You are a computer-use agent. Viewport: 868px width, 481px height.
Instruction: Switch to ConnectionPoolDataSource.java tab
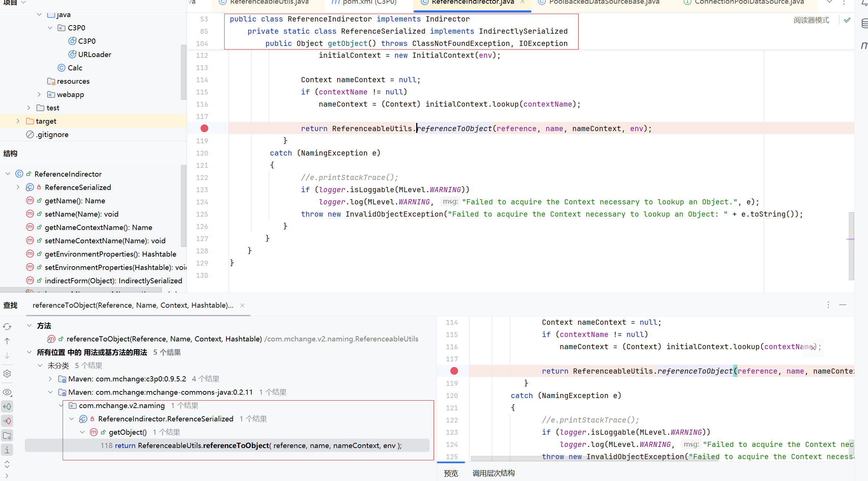coord(744,2)
